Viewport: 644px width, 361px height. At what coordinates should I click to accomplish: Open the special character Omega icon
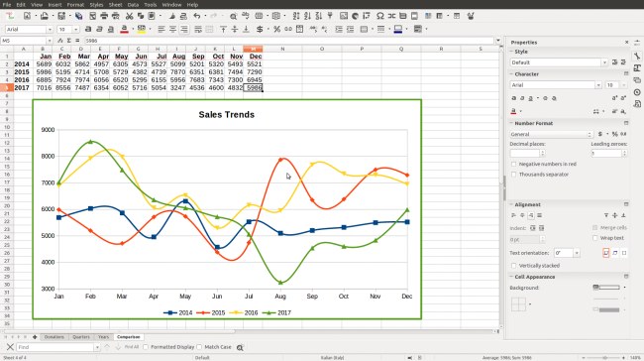pos(379,16)
